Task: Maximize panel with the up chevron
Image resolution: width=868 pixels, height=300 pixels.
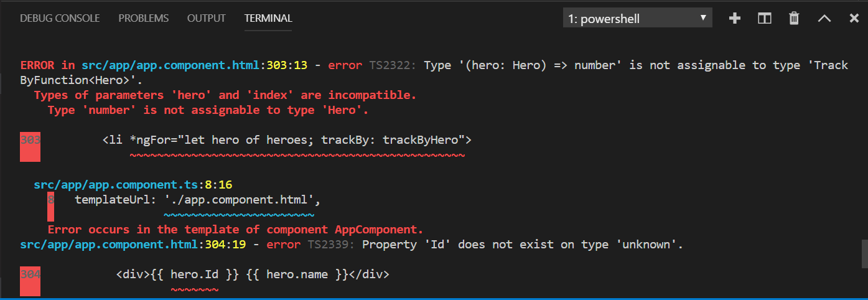Action: click(x=824, y=19)
